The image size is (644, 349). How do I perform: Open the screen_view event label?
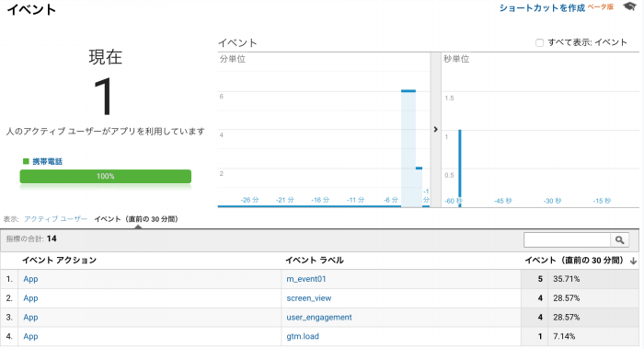[x=309, y=298]
